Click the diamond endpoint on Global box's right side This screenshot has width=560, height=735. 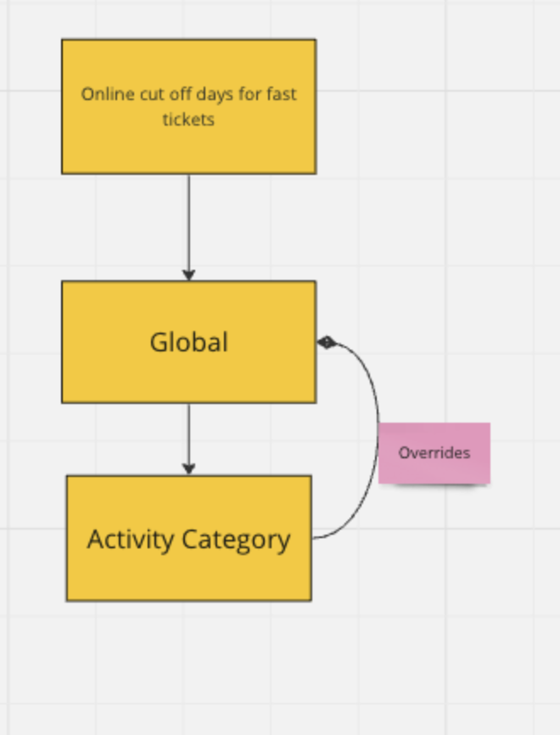coord(327,342)
